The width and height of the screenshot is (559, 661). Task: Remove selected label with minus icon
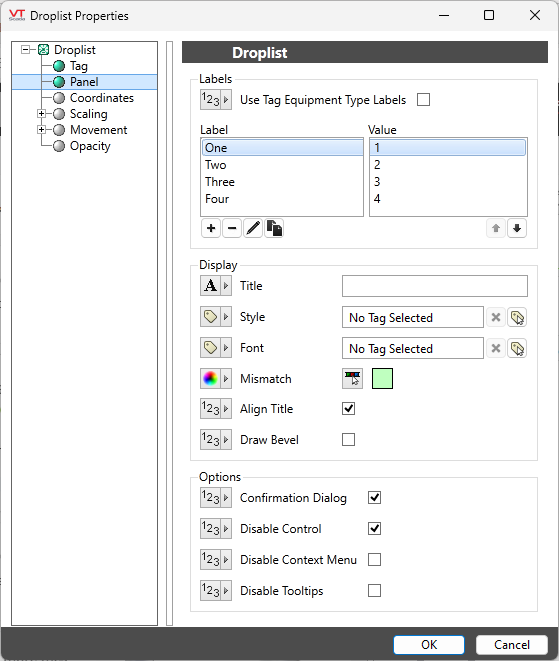[x=232, y=228]
